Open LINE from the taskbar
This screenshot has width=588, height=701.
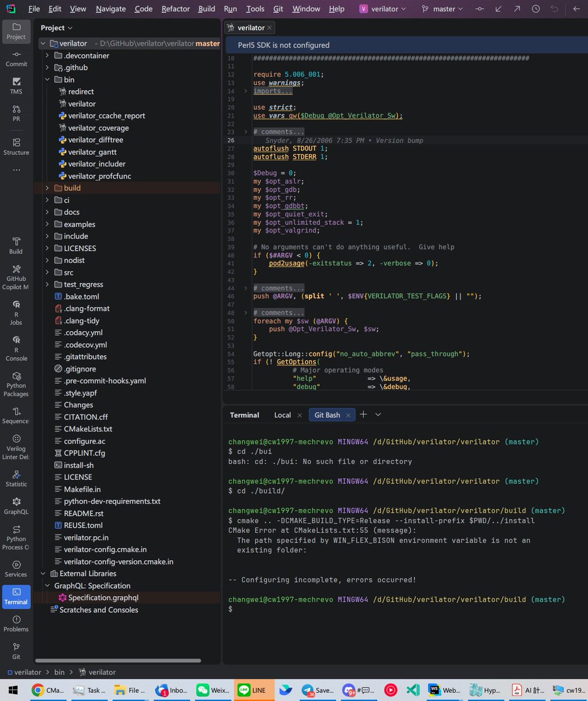pyautogui.click(x=253, y=690)
